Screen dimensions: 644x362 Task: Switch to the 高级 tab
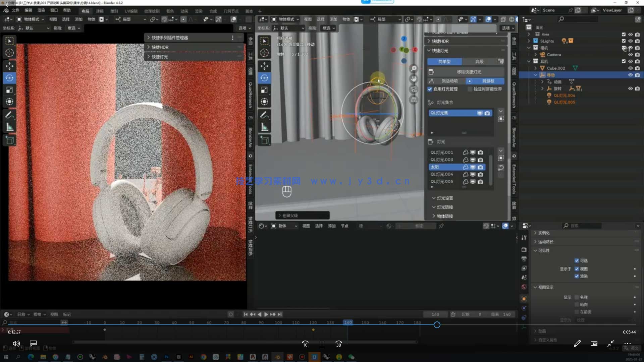(x=479, y=62)
